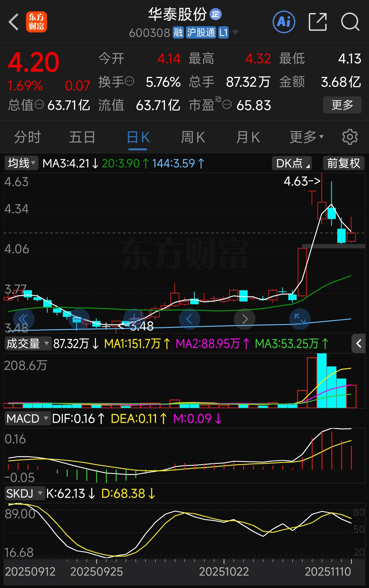Tap the DIF:0.16 value

pos(78,419)
